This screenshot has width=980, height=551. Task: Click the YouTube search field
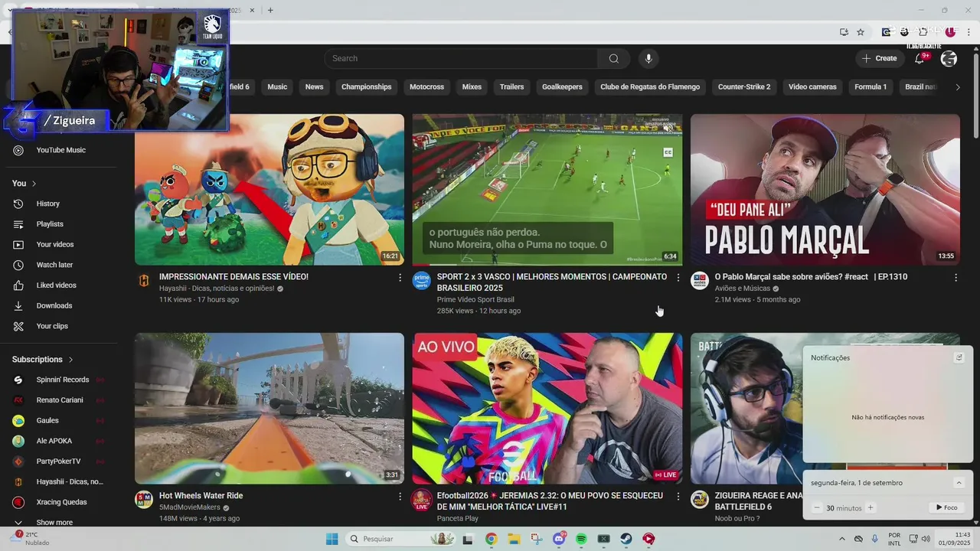click(x=461, y=58)
